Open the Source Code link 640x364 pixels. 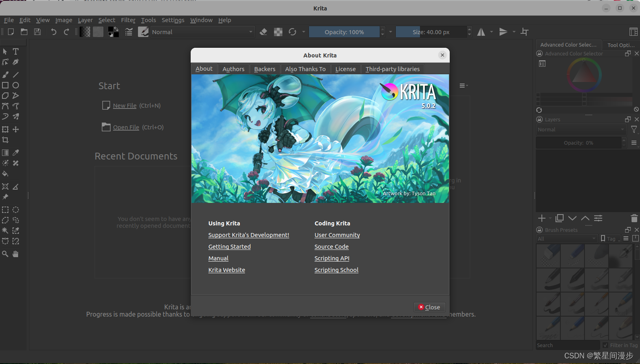(x=331, y=247)
